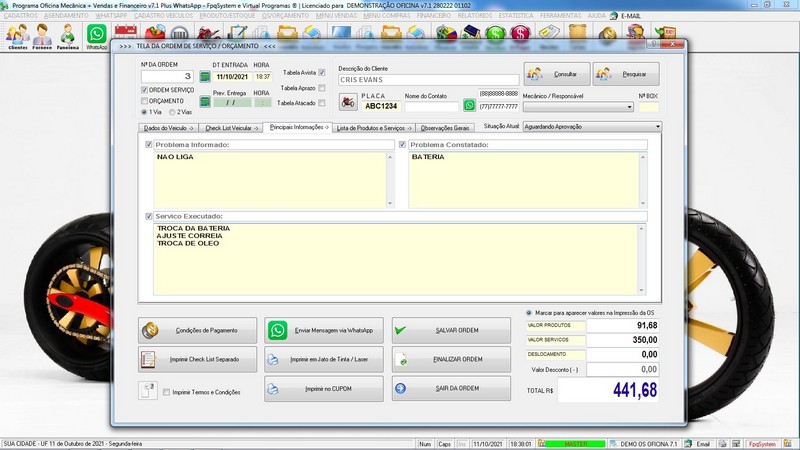Click the Nome do Contato field
This screenshot has width=800, height=450.
pyautogui.click(x=432, y=106)
